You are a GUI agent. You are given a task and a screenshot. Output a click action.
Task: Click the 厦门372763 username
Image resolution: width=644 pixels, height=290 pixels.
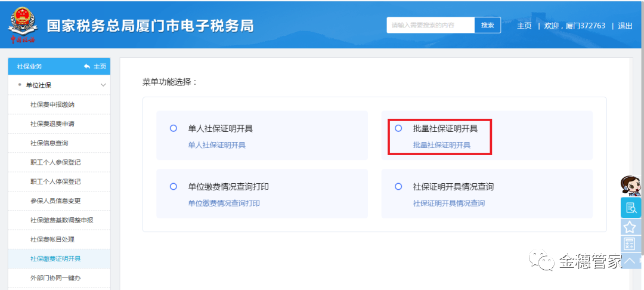tap(586, 26)
